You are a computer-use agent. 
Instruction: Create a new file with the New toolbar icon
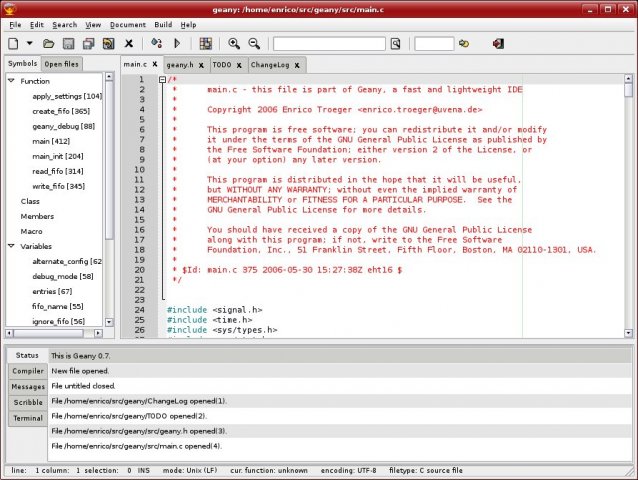[x=13, y=43]
